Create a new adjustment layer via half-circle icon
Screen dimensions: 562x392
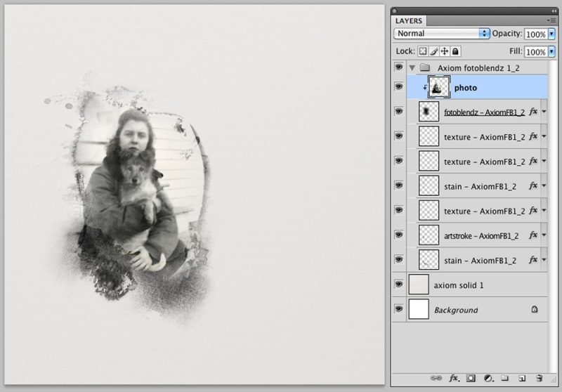click(488, 379)
